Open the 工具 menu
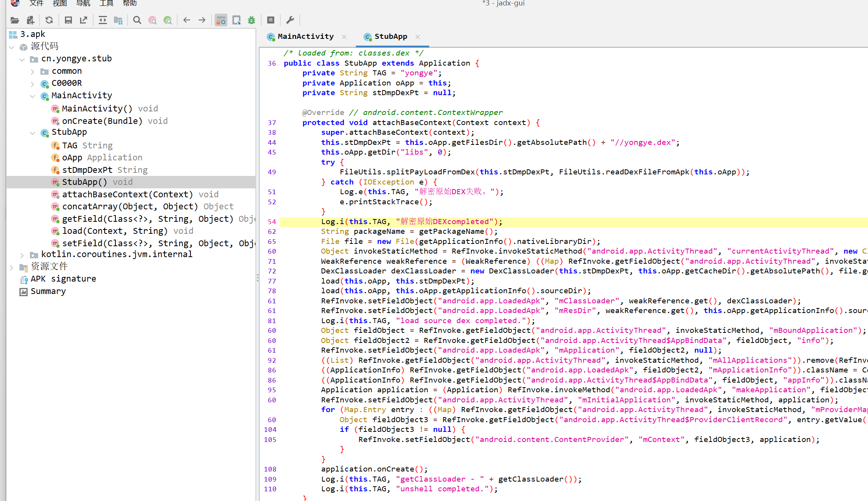The image size is (868, 501). click(x=106, y=3)
